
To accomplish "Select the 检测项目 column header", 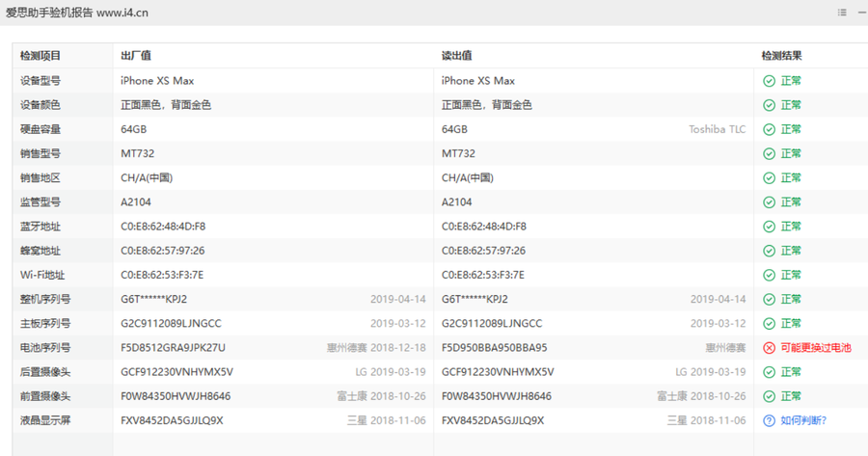I will [41, 56].
